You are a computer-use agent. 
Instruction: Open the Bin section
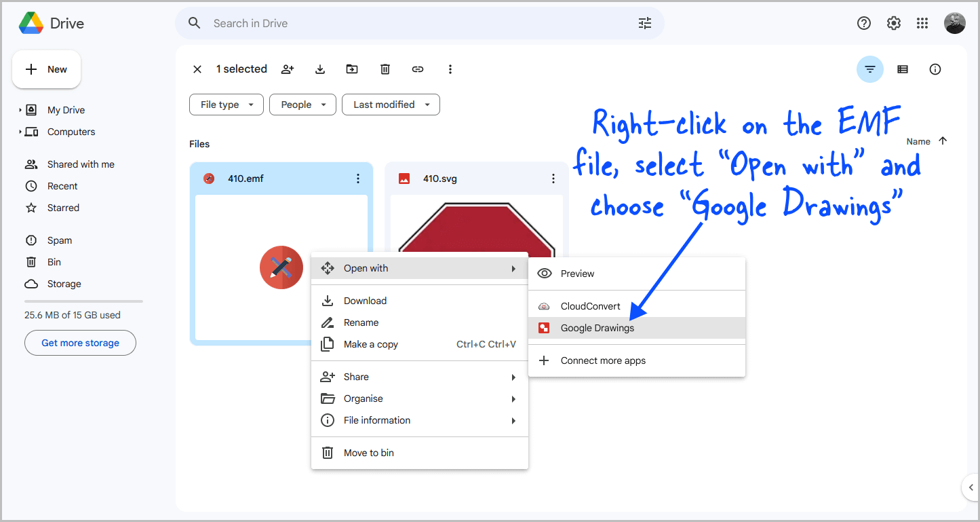pos(54,262)
